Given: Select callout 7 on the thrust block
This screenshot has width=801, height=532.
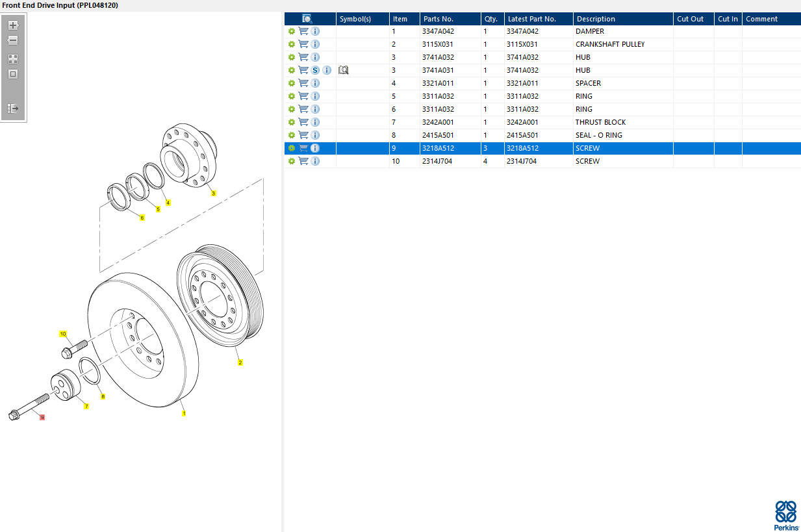Looking at the screenshot, I should 86,406.
